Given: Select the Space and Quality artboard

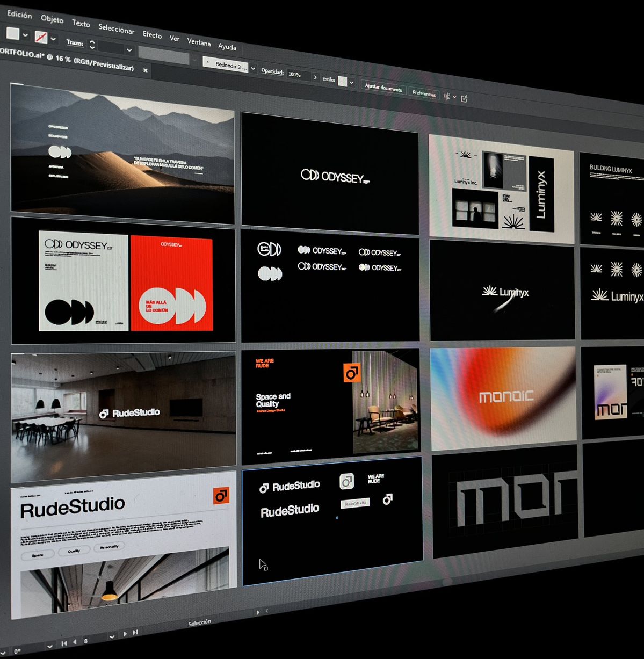Looking at the screenshot, I should (331, 406).
